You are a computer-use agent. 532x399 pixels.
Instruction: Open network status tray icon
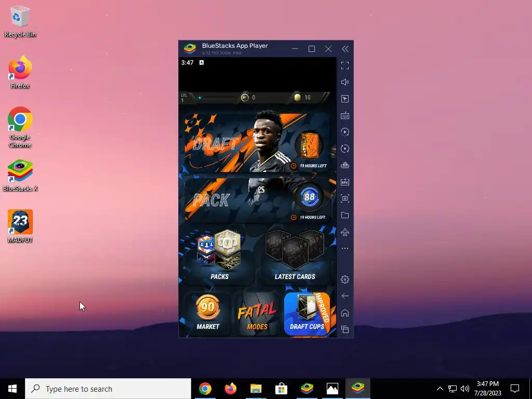click(453, 389)
